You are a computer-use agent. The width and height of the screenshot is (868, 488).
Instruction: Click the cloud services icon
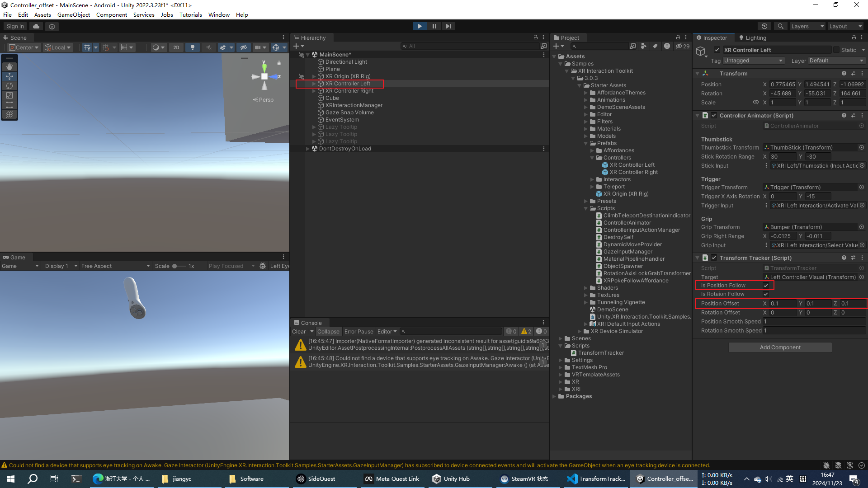tap(36, 26)
